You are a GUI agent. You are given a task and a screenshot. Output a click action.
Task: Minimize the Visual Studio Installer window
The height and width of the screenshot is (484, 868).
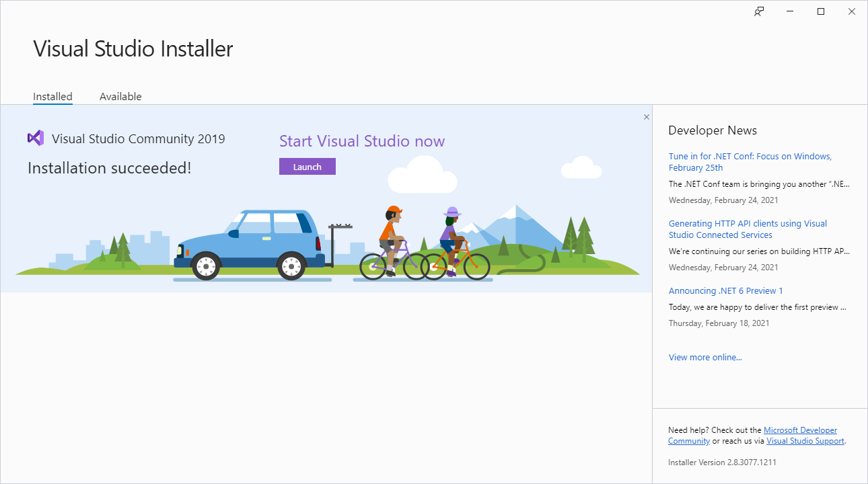[x=790, y=11]
